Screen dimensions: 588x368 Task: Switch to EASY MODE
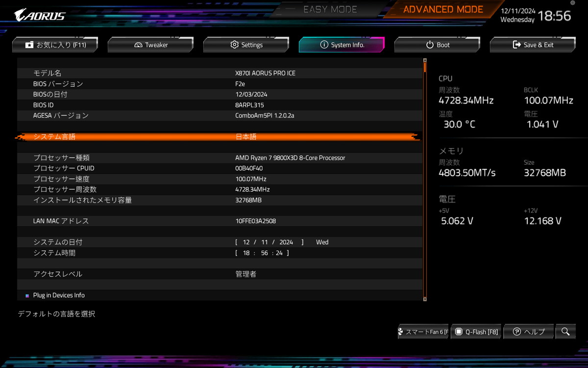[330, 9]
